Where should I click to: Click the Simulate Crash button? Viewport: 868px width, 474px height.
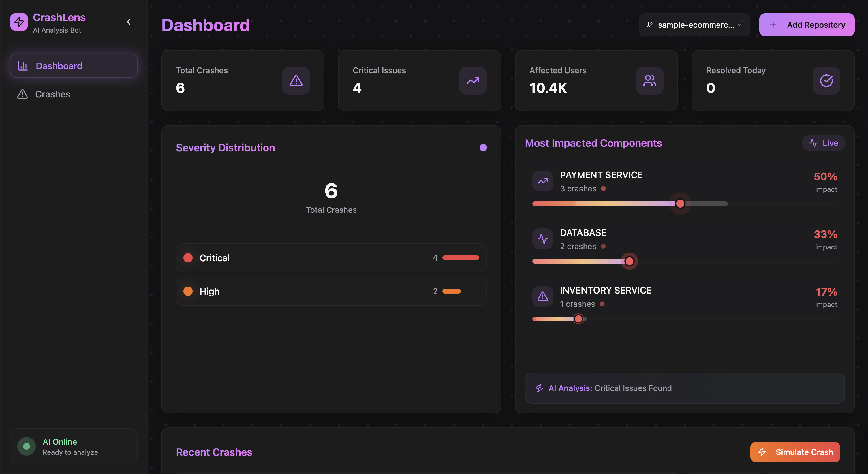click(795, 452)
